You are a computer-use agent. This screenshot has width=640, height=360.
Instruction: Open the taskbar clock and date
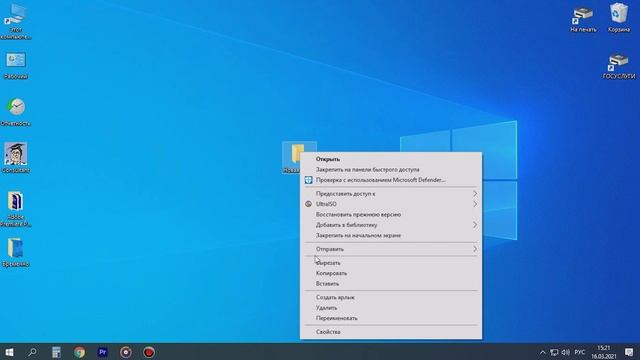[x=604, y=352]
